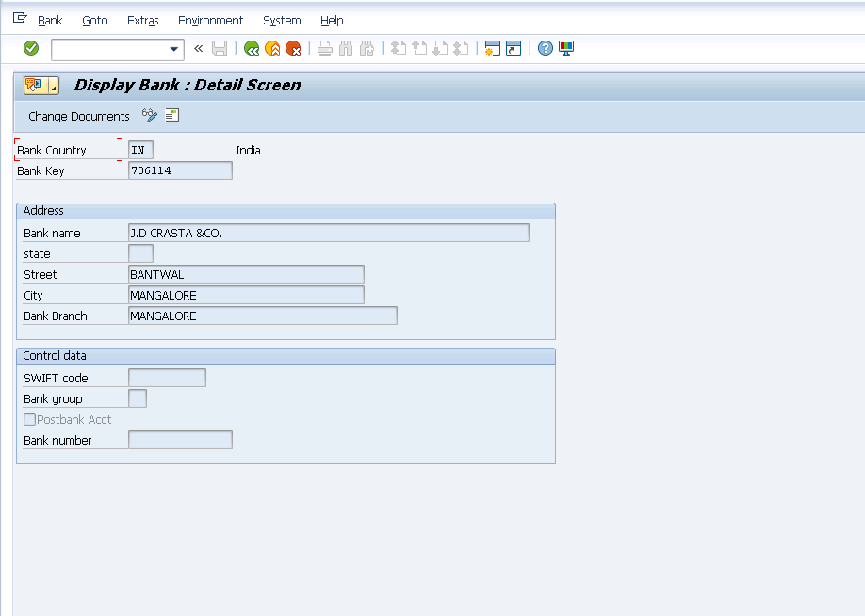Click inside the SWIFT code field
The width and height of the screenshot is (865, 616).
[166, 377]
